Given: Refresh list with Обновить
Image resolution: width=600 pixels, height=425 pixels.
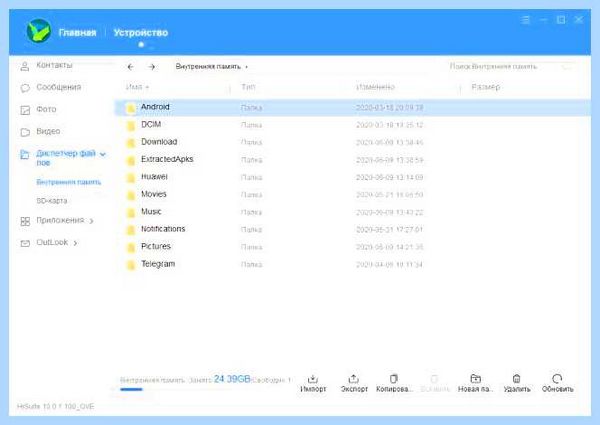Looking at the screenshot, I should pos(557,383).
